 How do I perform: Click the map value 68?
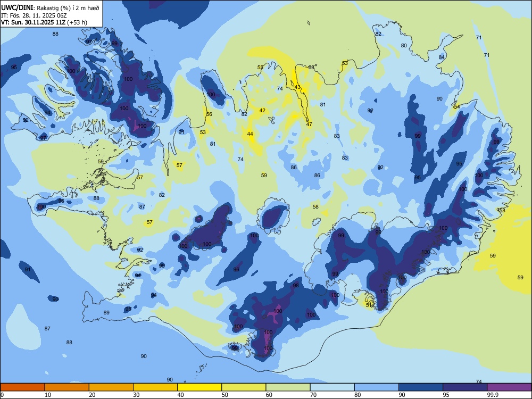311,67
